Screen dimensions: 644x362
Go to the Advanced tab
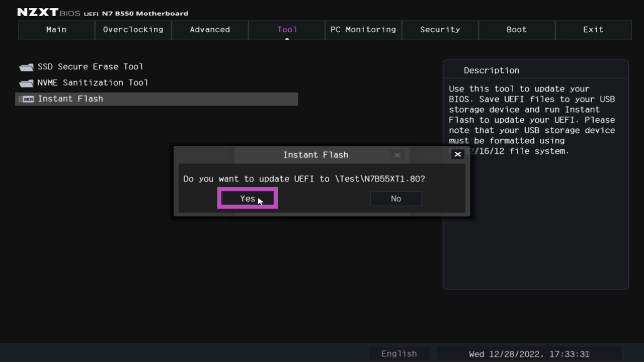(x=210, y=30)
